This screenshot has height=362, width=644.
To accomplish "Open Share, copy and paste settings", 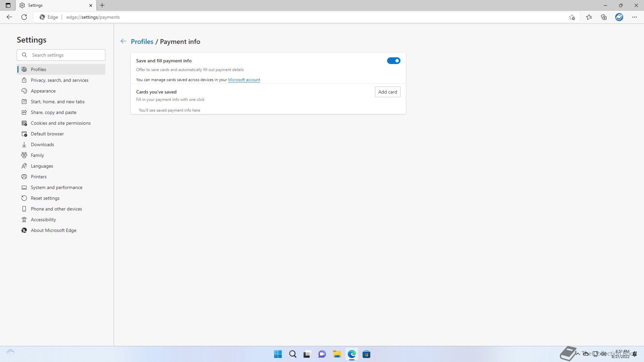I will (x=61, y=112).
